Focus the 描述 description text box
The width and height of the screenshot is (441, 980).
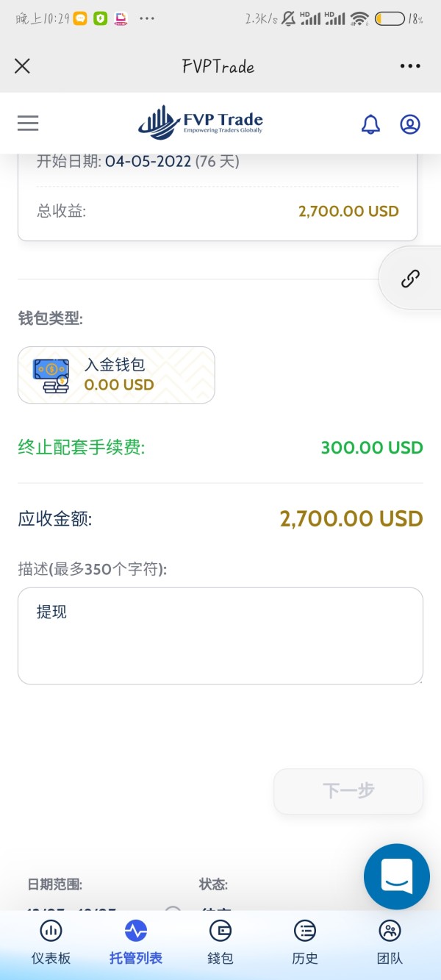click(220, 636)
